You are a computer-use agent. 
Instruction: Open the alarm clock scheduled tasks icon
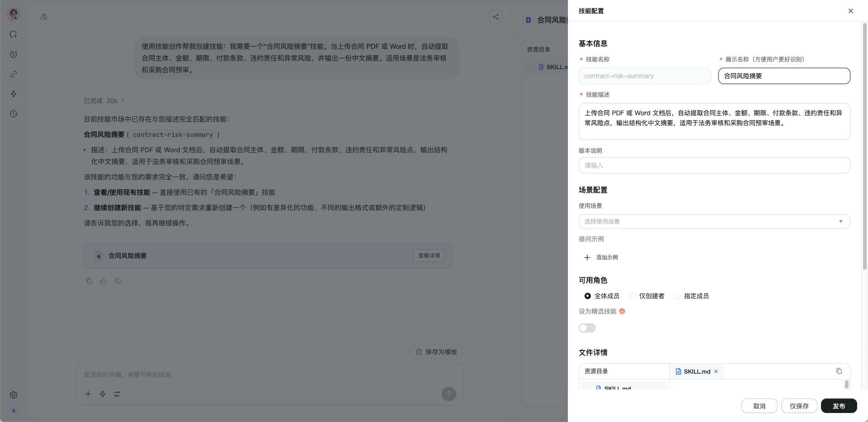point(14,54)
